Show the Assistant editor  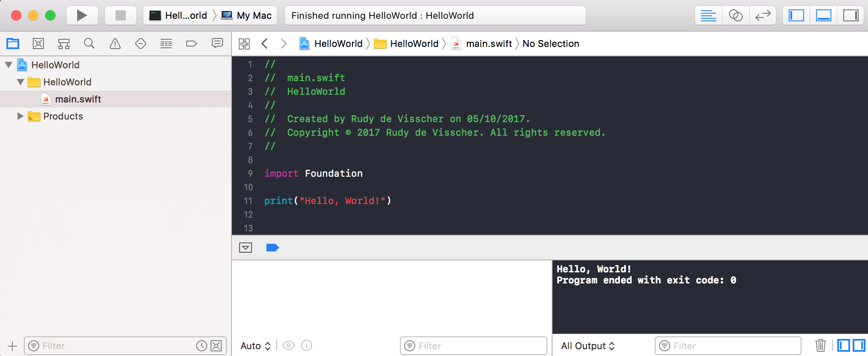pyautogui.click(x=735, y=16)
